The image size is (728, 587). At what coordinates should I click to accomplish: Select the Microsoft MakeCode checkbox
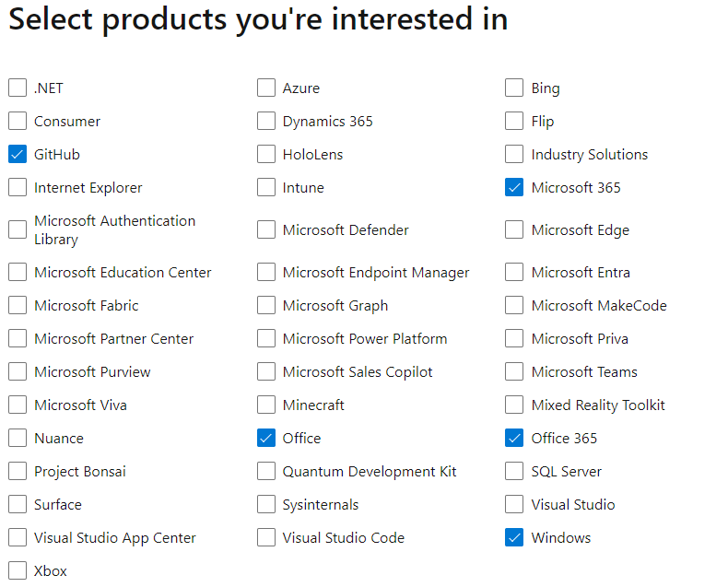point(514,306)
